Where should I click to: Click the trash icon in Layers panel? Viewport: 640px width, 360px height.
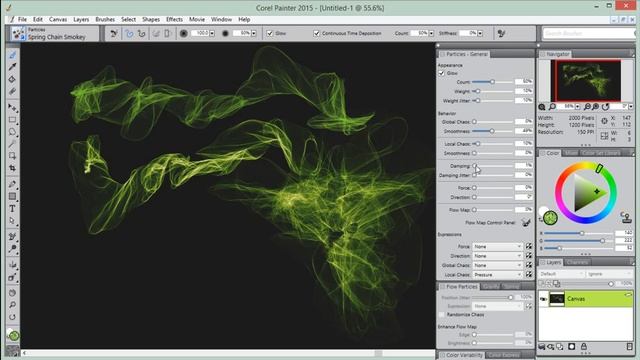click(x=629, y=347)
